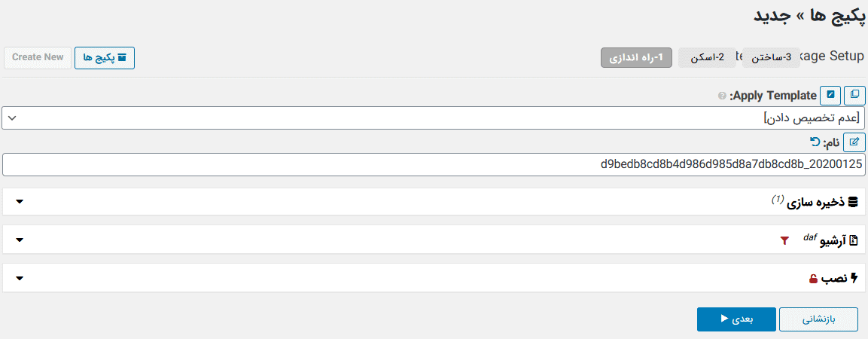
Task: Expand the نصب panel arrow
Action: coord(20,278)
